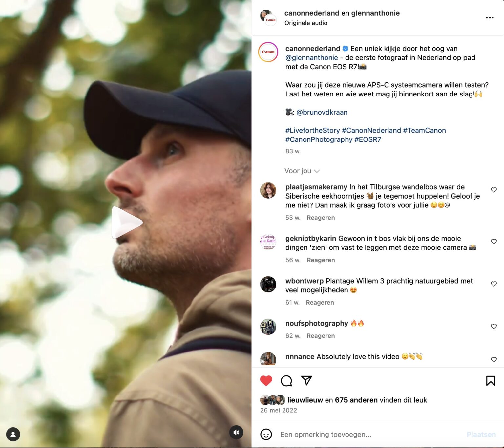Screen dimensions: 504x448
Task: Unlike the post with the red heart
Action: [266, 381]
